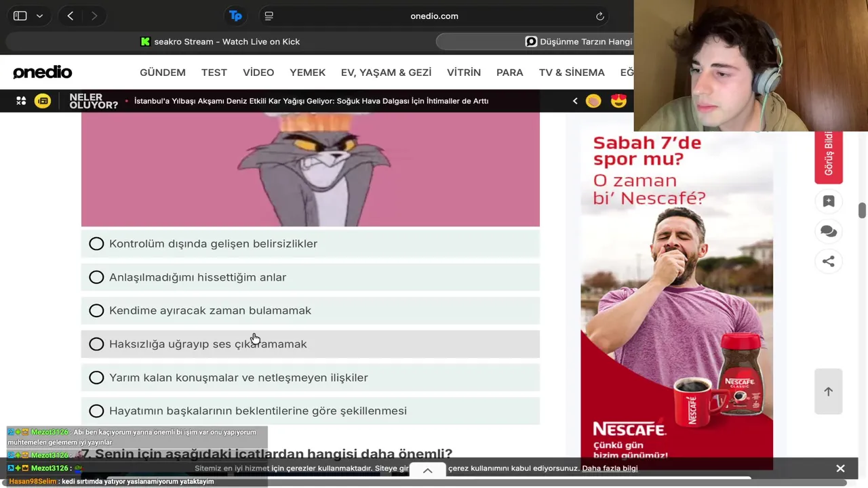Screen dimensions: 868x488
Task: Open the GÜNDEM menu
Action: tap(163, 73)
